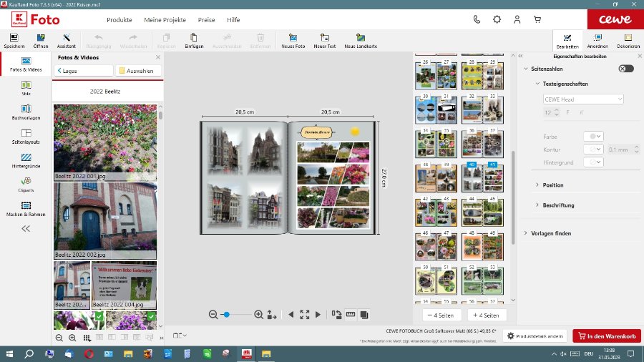The height and width of the screenshot is (362, 644).
Task: Click the zoom-in magnifier below the canvas
Action: [258, 314]
